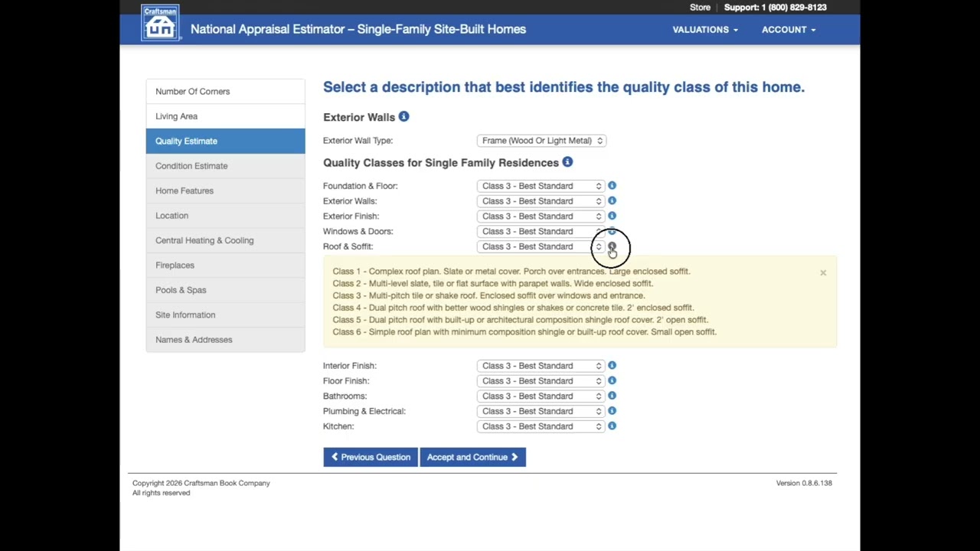The image size is (980, 551).
Task: Click Class 6 roof description text
Action: [524, 332]
